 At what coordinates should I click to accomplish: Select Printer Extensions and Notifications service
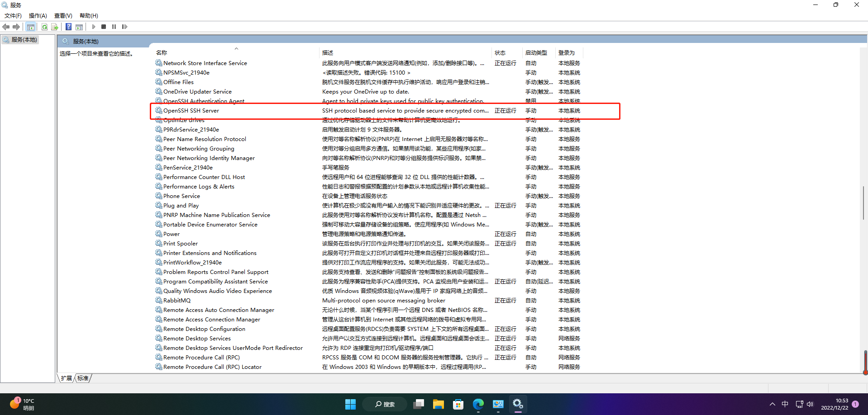368,253
